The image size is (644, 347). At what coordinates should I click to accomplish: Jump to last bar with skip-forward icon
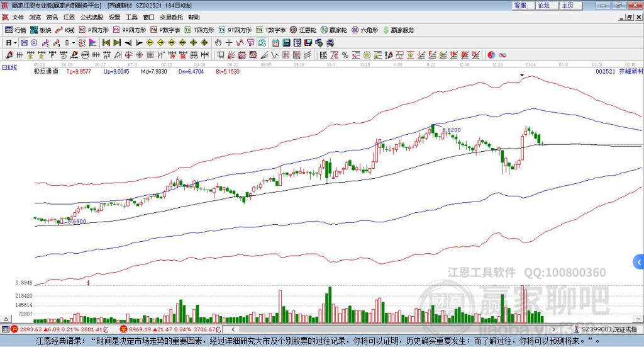point(117,43)
